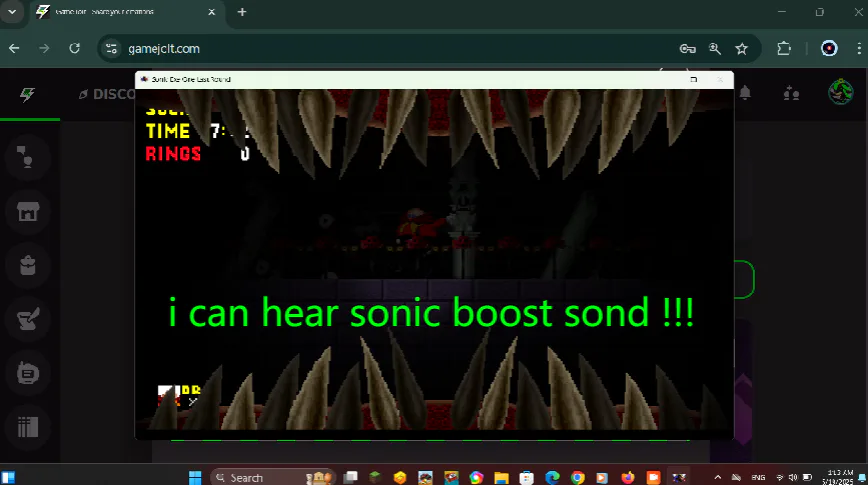868x485 pixels.
Task: Bookmark this page with the star
Action: click(742, 49)
